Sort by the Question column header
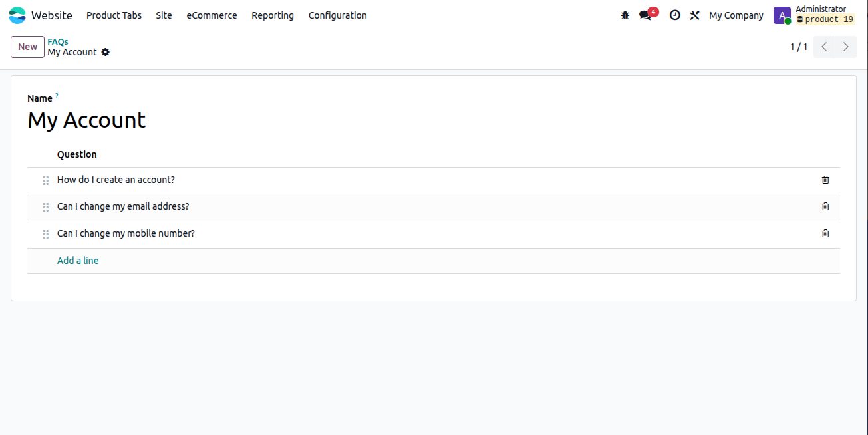This screenshot has height=435, width=868. click(x=77, y=154)
